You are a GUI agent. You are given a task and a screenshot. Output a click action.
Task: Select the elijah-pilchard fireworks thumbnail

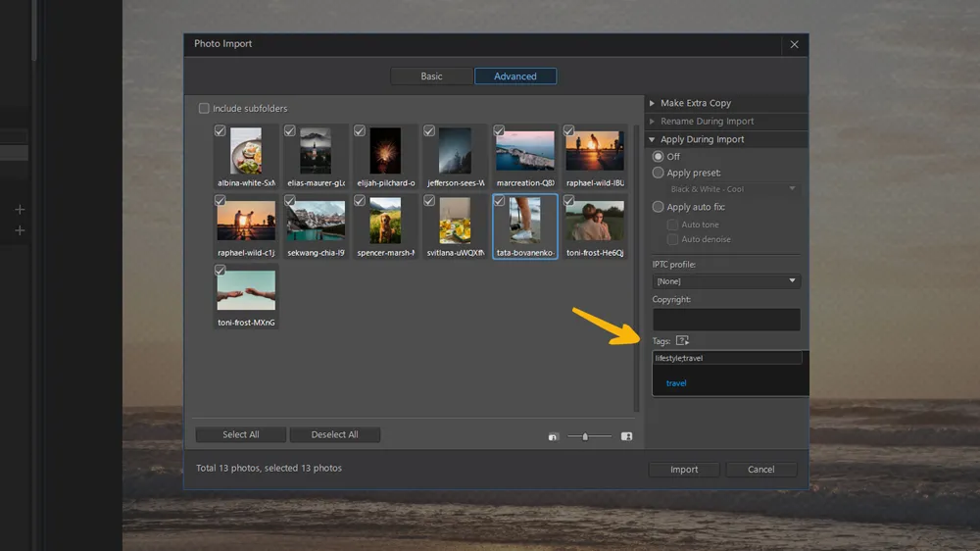pos(385,151)
